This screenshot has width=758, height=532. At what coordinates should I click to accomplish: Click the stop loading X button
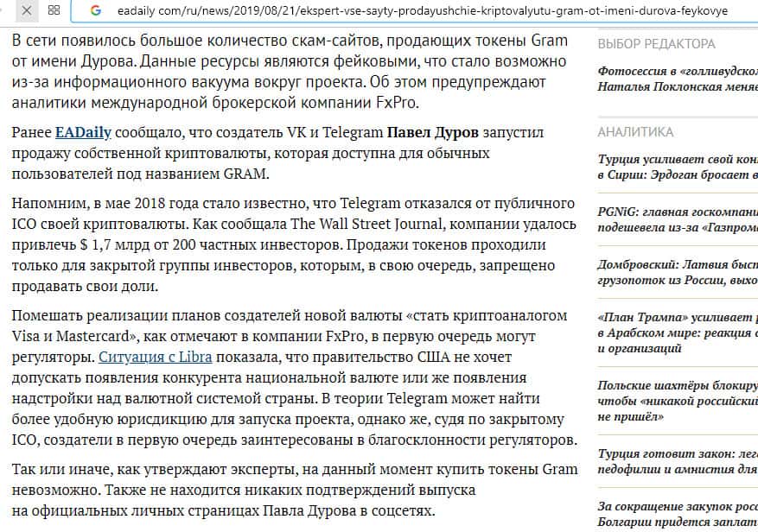pyautogui.click(x=27, y=10)
